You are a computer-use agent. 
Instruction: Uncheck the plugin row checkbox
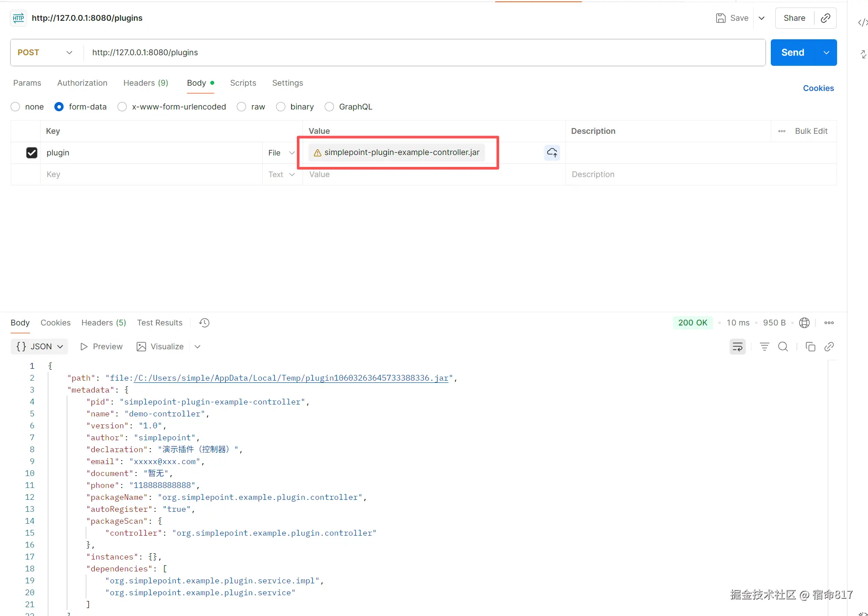(x=32, y=153)
